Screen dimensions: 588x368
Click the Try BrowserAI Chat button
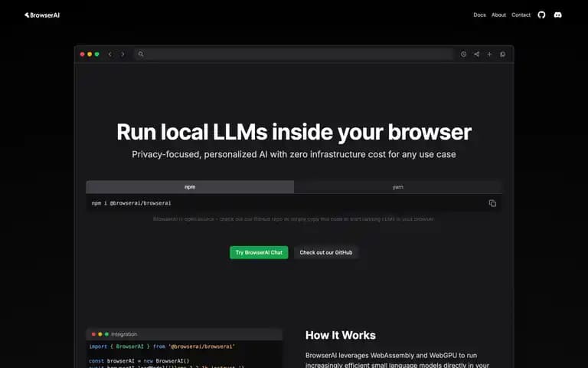click(x=259, y=252)
